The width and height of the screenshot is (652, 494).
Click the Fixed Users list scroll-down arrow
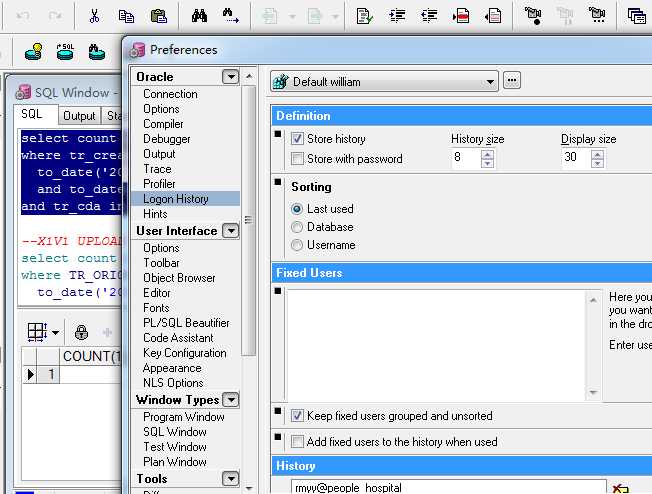tap(593, 392)
